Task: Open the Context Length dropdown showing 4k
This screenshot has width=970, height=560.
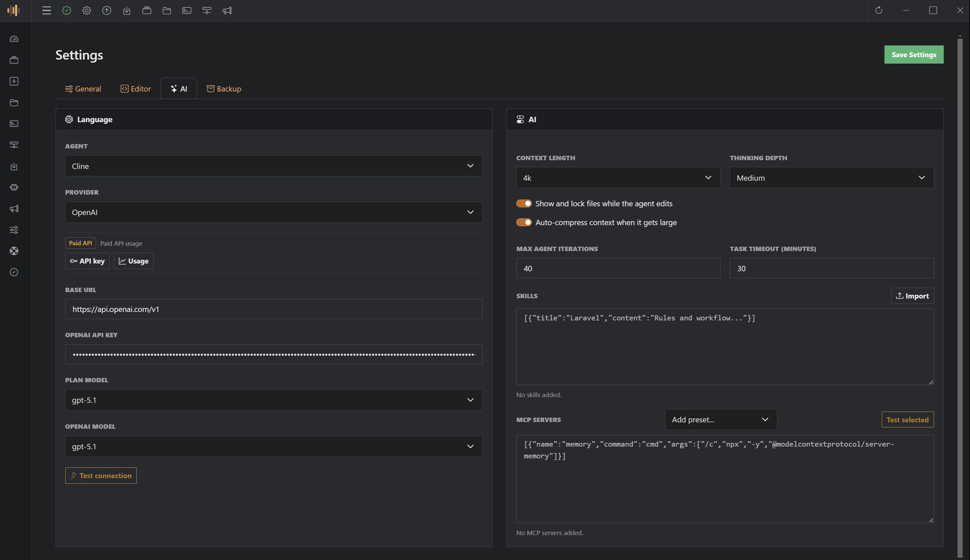Action: click(x=618, y=177)
